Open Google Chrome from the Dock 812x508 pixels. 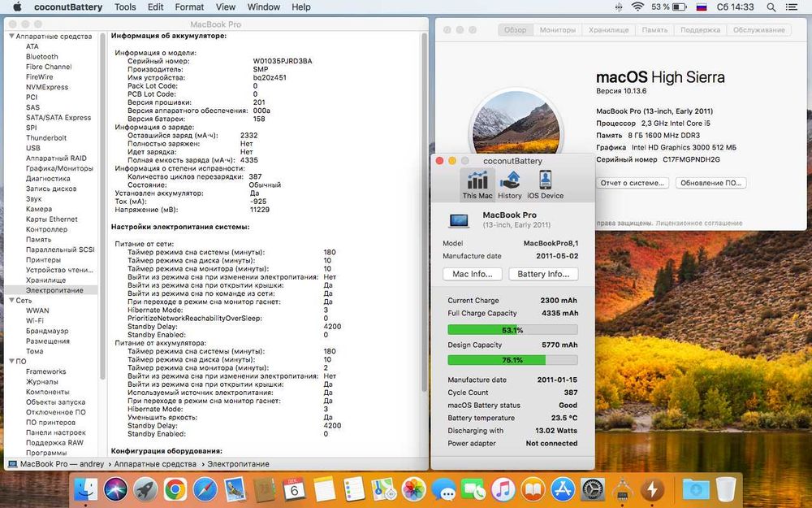pyautogui.click(x=175, y=489)
